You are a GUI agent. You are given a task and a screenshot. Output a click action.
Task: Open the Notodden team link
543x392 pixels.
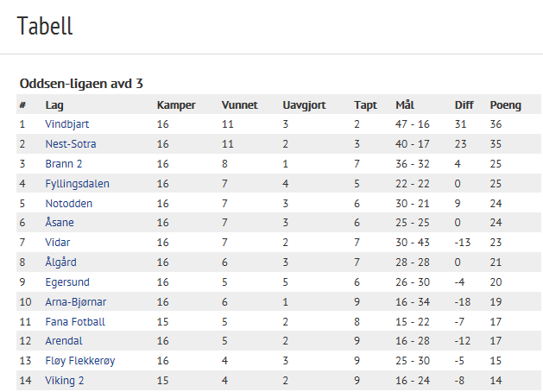68,204
